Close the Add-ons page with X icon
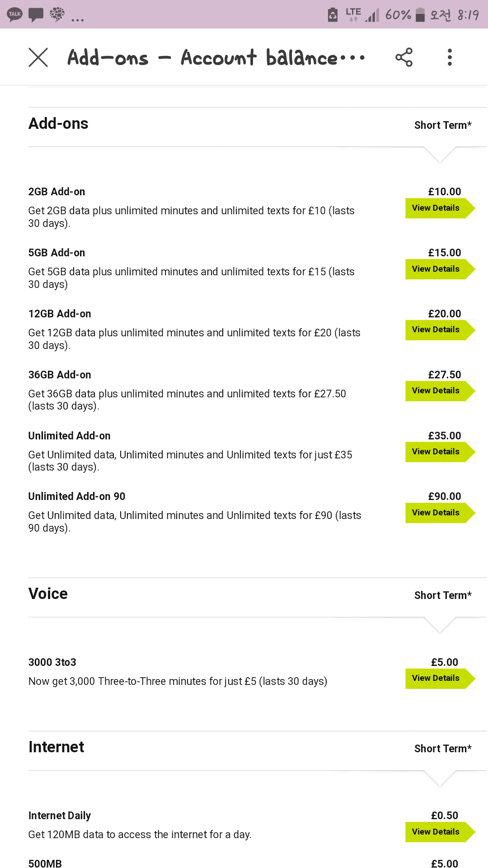Viewport: 488px width, 868px height. coord(38,57)
